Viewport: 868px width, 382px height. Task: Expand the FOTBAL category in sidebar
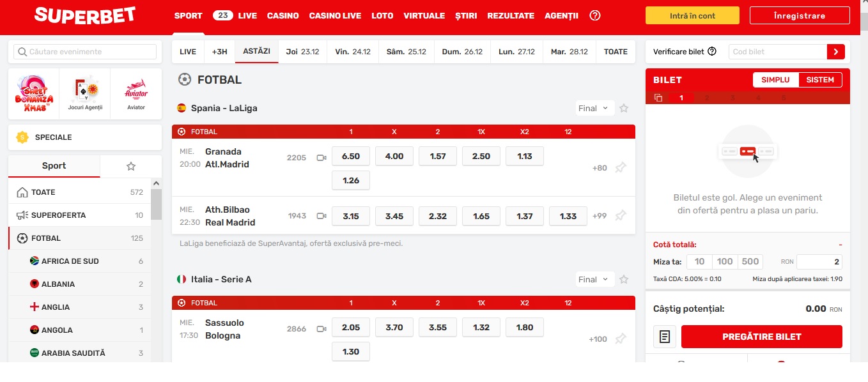80,238
